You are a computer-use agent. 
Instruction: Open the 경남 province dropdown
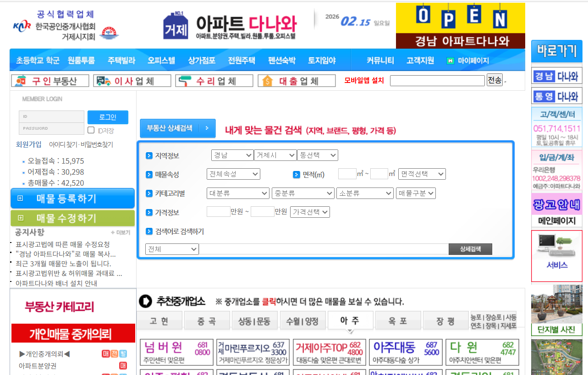coord(232,155)
